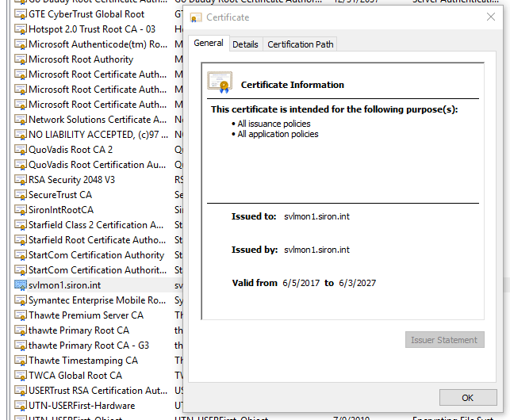
Task: Click the Certificate dialog title bar icon
Action: point(196,17)
